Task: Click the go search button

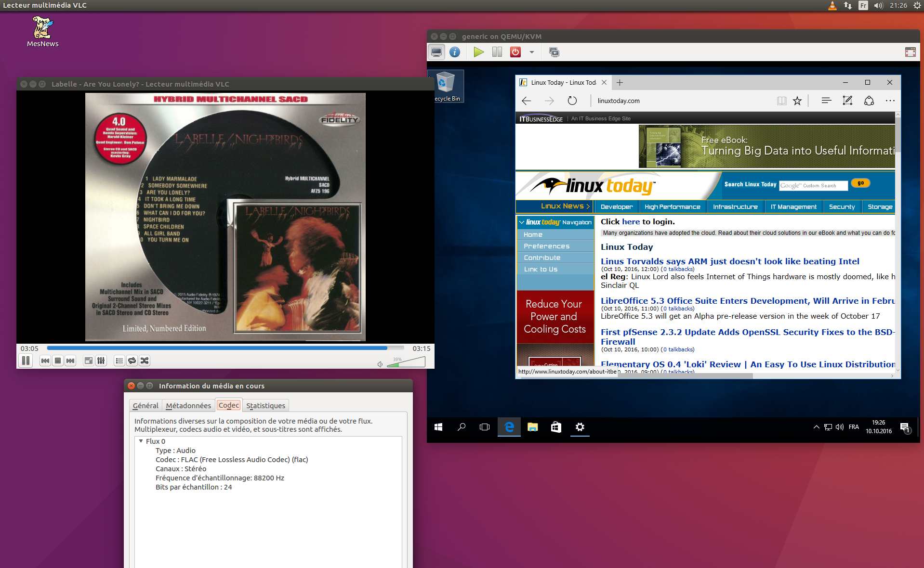Action: tap(860, 183)
